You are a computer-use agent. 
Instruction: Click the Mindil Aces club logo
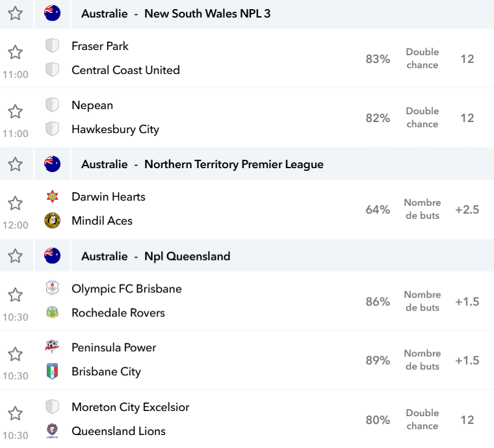pyautogui.click(x=52, y=221)
